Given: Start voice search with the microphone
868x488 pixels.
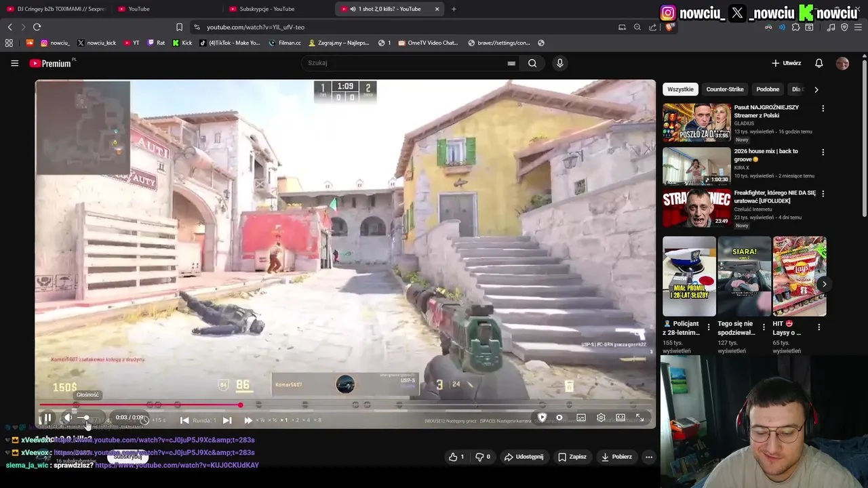Looking at the screenshot, I should click(559, 63).
